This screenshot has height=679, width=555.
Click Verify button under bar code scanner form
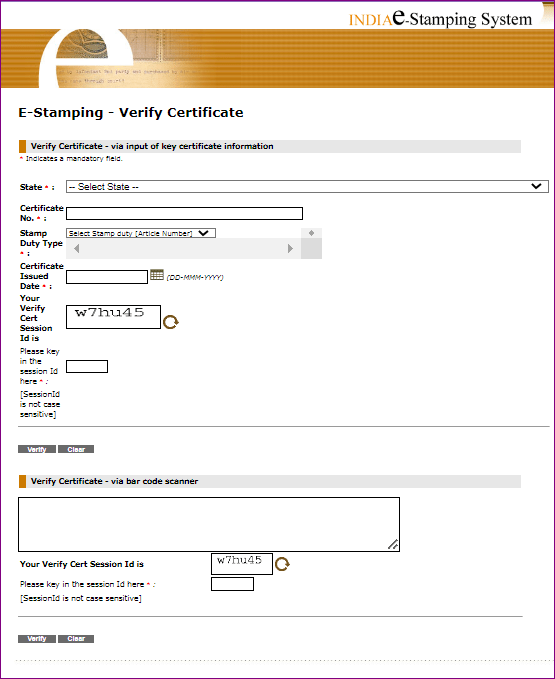click(37, 639)
